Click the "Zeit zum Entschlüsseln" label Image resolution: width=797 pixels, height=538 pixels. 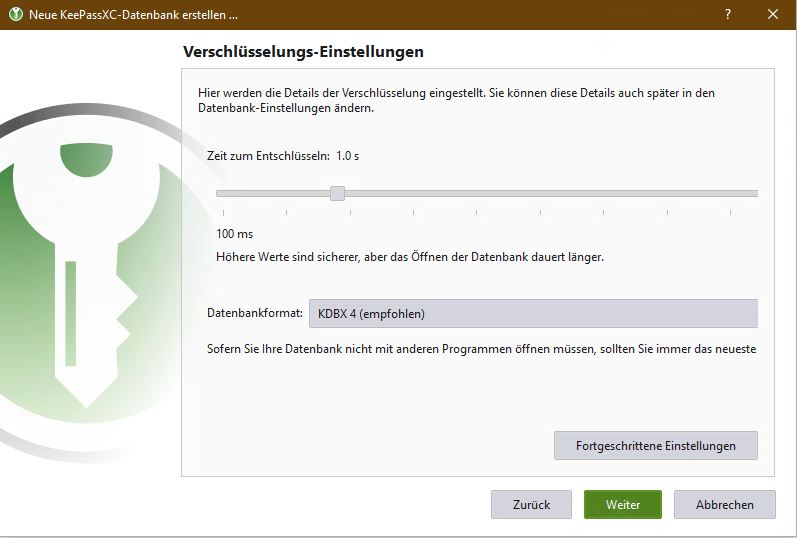(268, 156)
